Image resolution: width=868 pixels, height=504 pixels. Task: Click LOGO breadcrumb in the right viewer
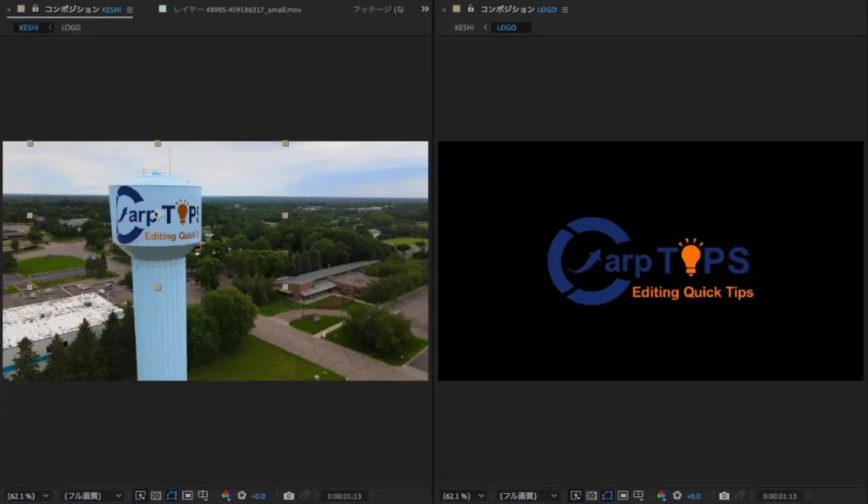point(507,28)
